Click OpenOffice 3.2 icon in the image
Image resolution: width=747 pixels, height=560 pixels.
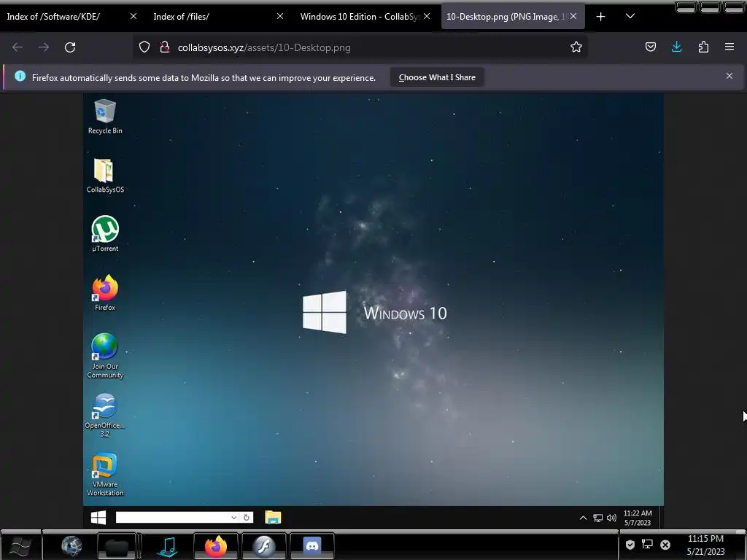pyautogui.click(x=105, y=415)
